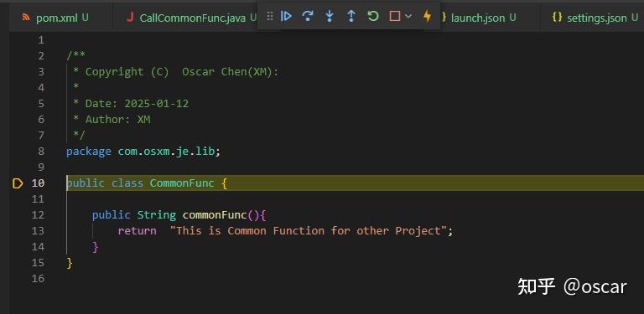Click the Step Over debug icon

(307, 16)
